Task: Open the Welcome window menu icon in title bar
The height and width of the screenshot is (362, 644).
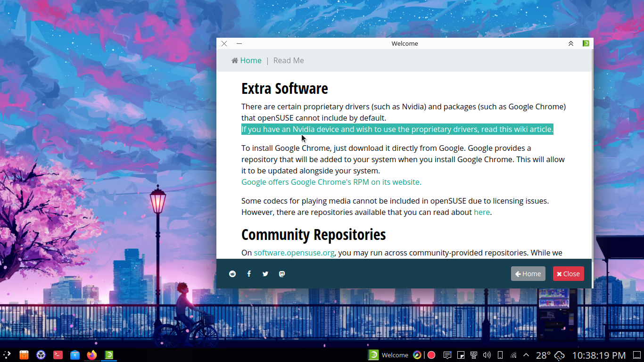Action: click(586, 43)
